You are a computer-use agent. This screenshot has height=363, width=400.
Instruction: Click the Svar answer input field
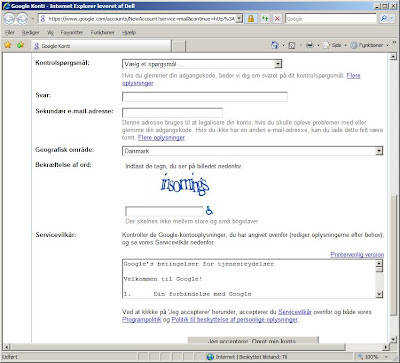205,97
